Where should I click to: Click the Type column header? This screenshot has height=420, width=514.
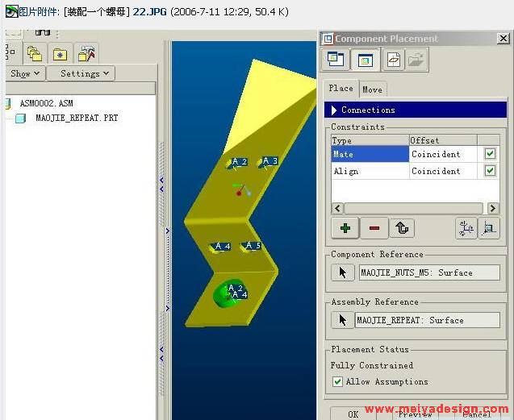click(370, 140)
